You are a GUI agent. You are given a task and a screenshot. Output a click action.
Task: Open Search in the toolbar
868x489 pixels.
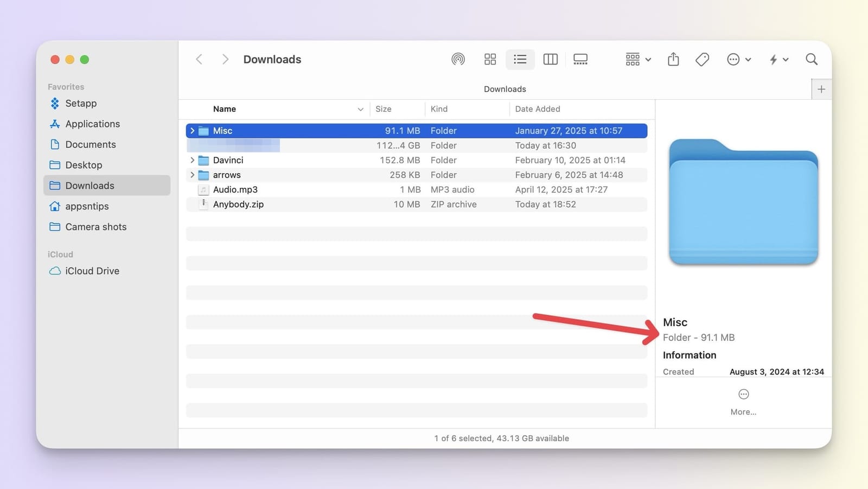click(812, 59)
